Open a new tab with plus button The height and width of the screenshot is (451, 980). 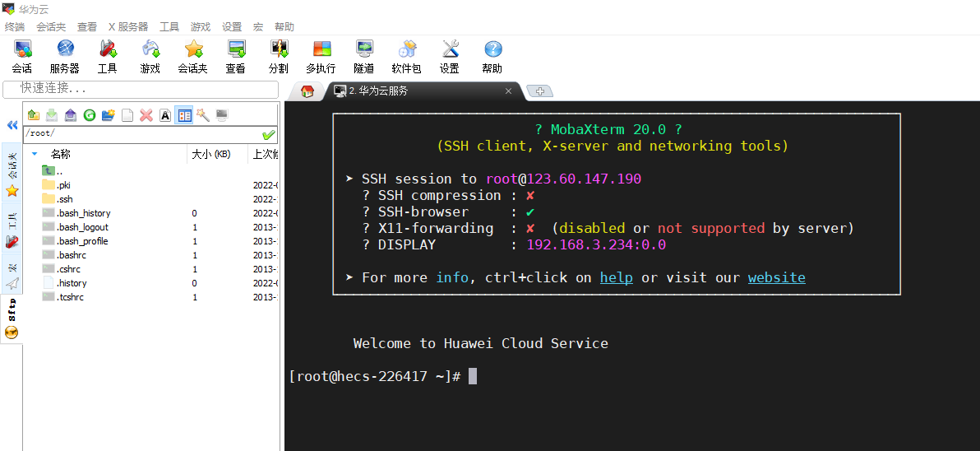[539, 91]
